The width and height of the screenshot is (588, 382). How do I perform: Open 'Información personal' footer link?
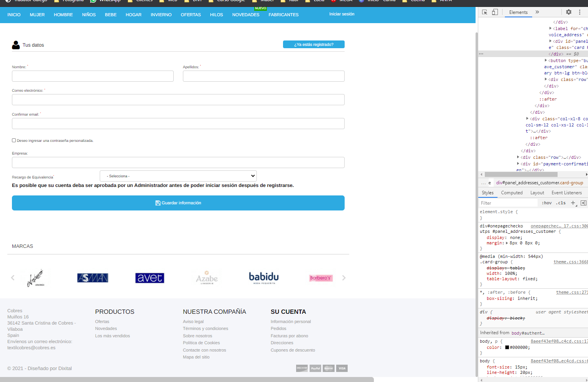pos(291,321)
